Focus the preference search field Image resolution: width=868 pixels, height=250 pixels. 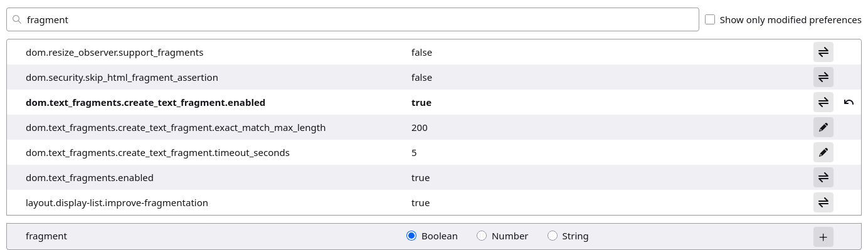352,19
